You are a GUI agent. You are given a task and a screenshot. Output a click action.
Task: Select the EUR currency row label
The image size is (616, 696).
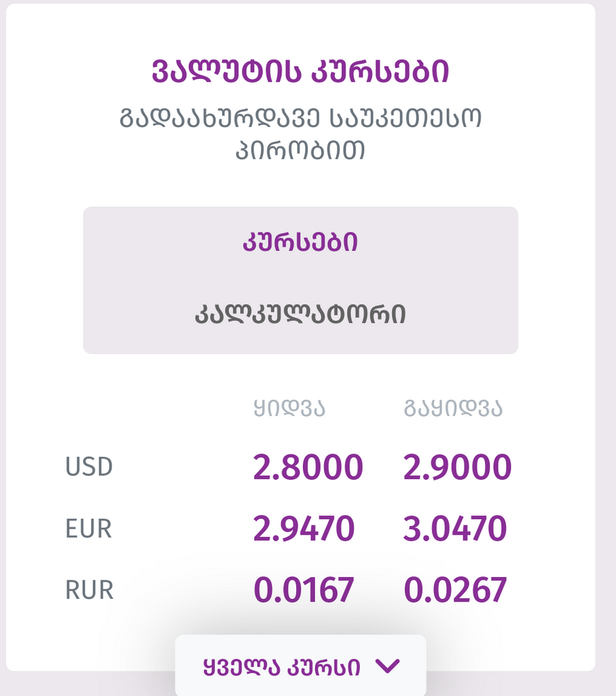(x=88, y=528)
